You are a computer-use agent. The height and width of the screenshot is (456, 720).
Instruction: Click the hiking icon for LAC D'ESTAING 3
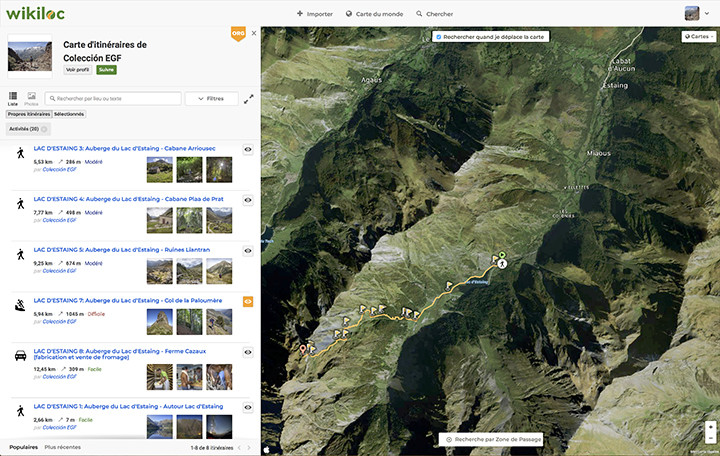click(x=20, y=153)
